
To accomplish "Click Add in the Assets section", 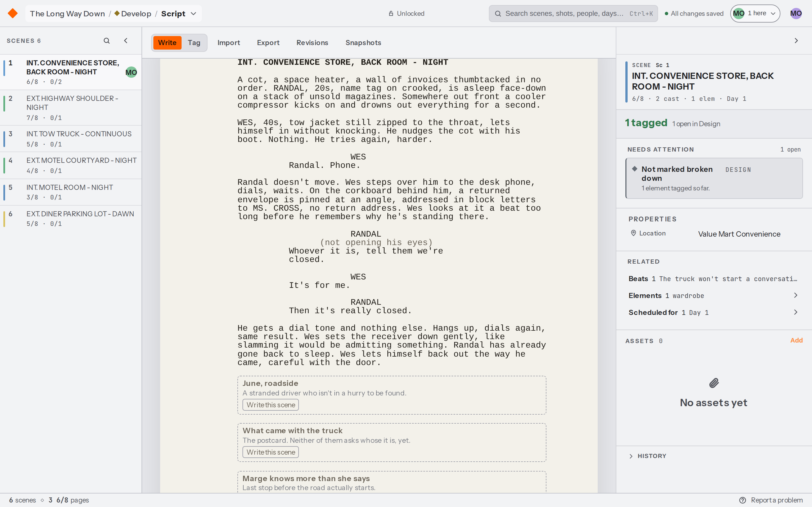I will coord(796,340).
